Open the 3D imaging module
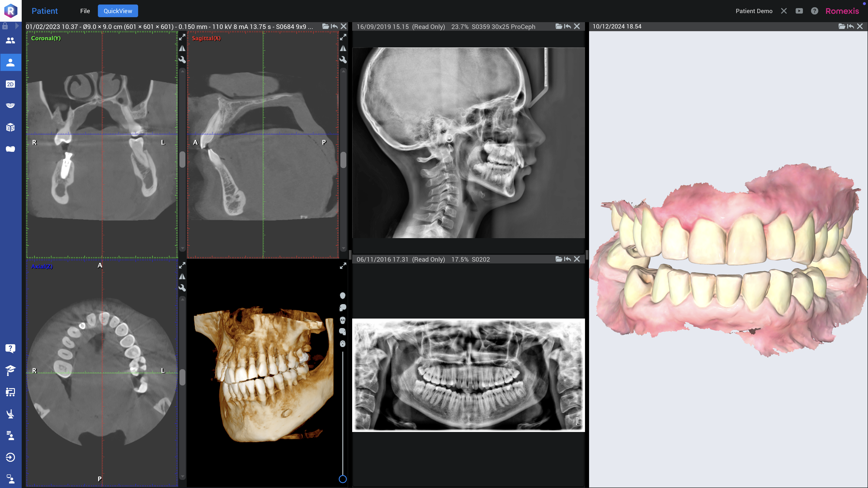Viewport: 868px width, 488px height. 10,127
